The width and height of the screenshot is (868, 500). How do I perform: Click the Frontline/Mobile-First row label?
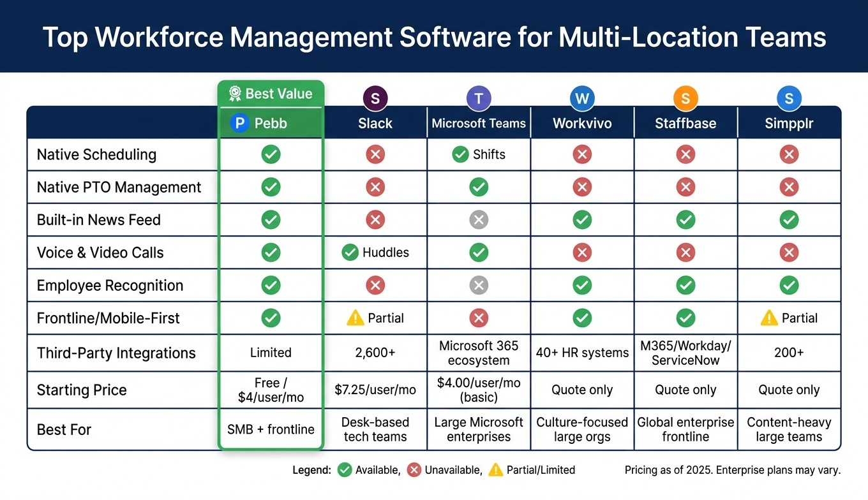(x=108, y=318)
